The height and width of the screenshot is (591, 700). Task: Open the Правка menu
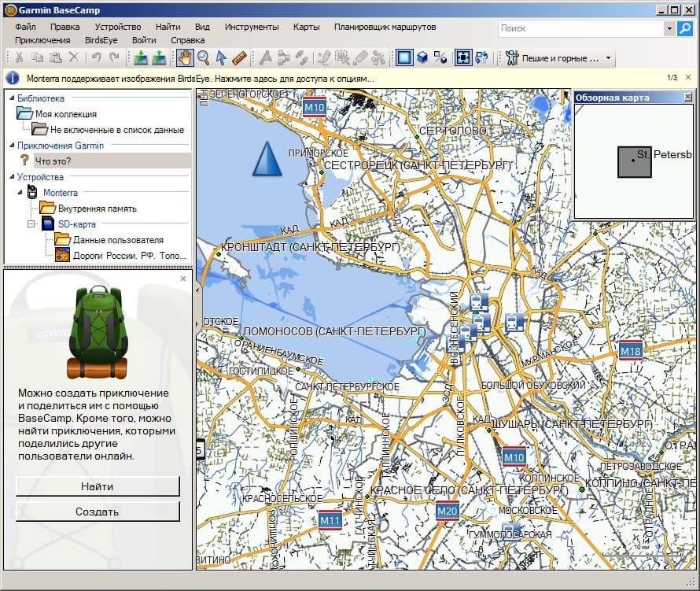[65, 27]
